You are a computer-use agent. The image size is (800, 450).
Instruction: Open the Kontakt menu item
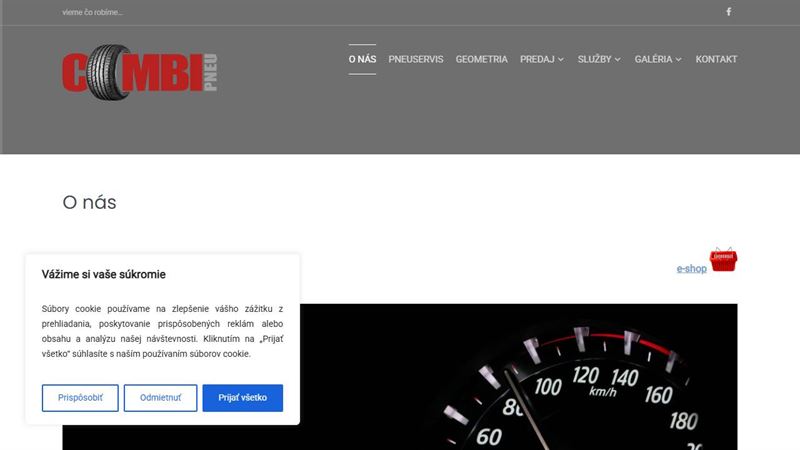point(716,59)
